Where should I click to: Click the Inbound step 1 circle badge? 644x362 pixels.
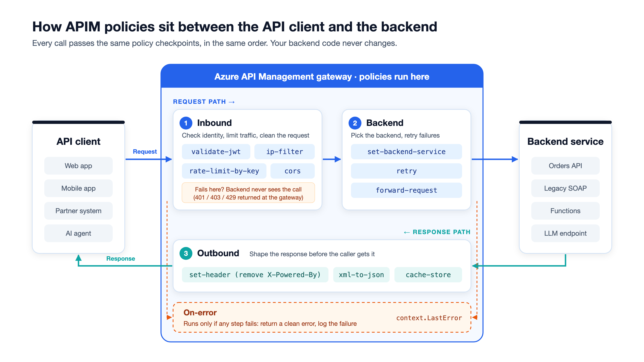[186, 123]
